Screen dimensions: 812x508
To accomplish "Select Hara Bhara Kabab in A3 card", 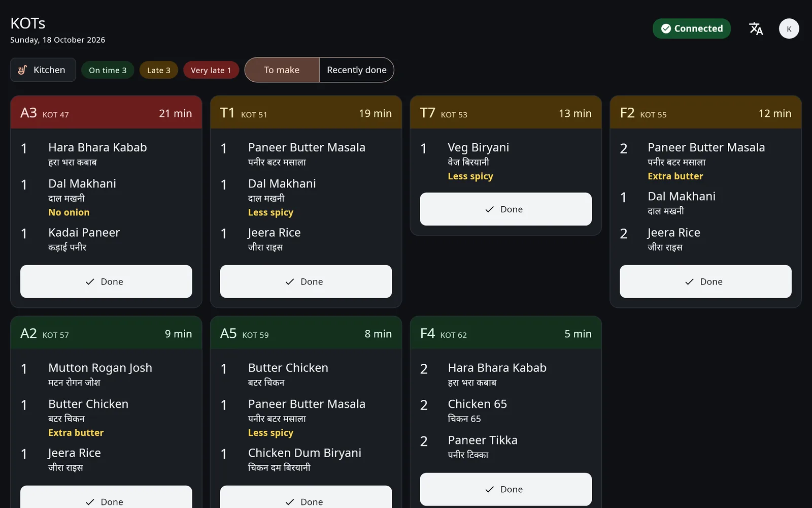I will tap(97, 148).
